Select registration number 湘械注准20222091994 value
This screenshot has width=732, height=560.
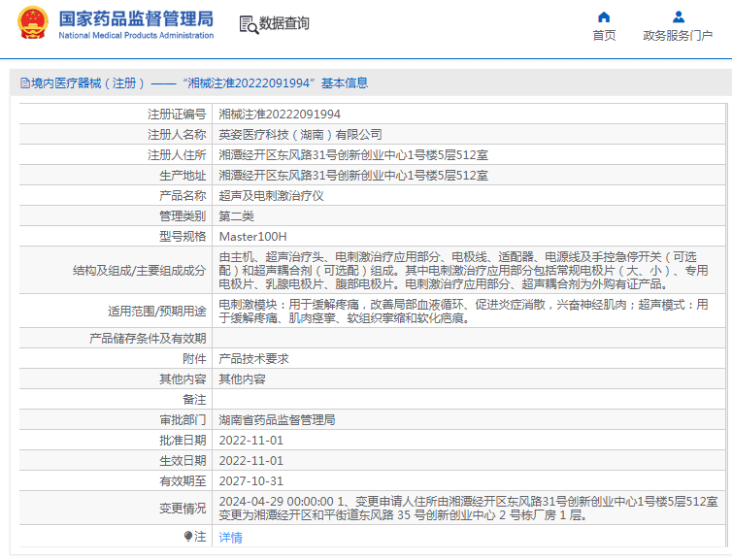click(x=280, y=115)
